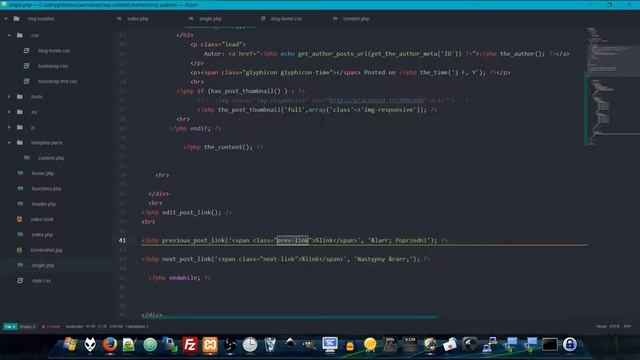Expand the fonts folder arrow

coord(9,97)
